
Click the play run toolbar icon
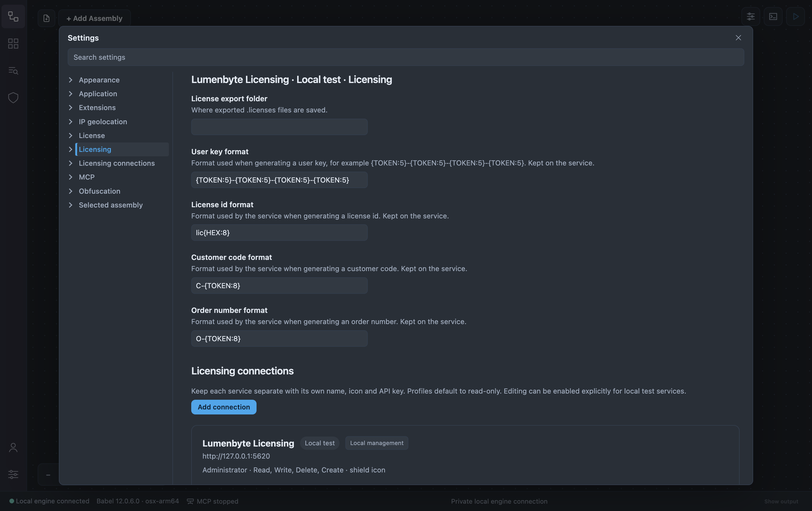796,16
